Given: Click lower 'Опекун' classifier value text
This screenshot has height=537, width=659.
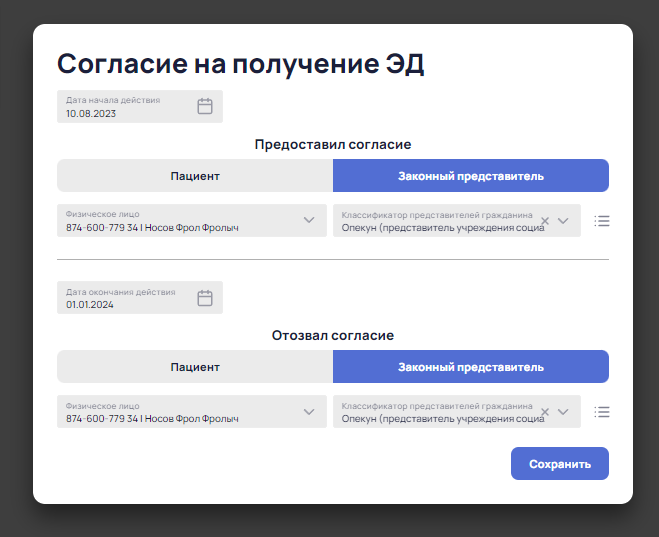Looking at the screenshot, I should coord(443,419).
